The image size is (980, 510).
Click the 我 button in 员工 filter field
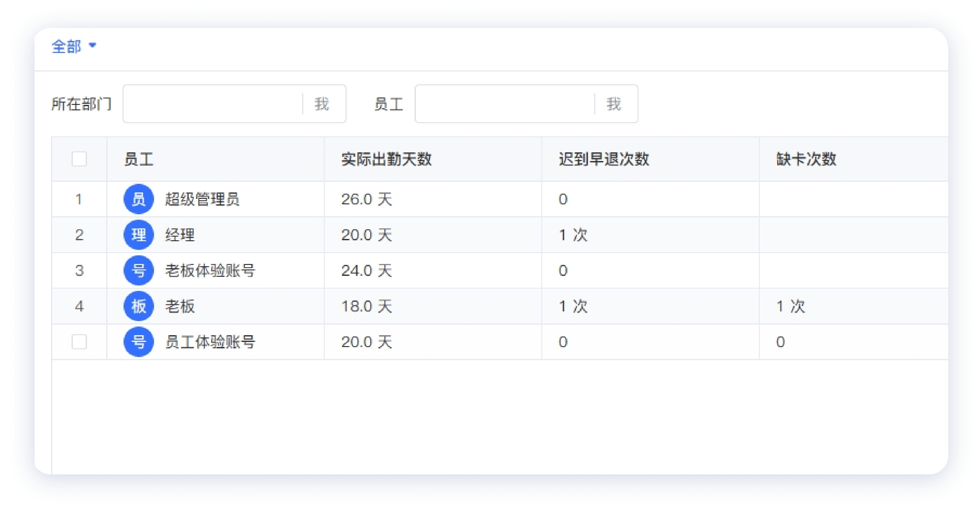tap(614, 104)
